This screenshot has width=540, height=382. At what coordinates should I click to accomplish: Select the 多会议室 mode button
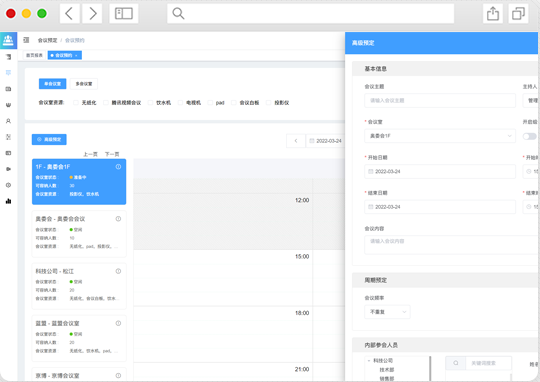coord(84,84)
